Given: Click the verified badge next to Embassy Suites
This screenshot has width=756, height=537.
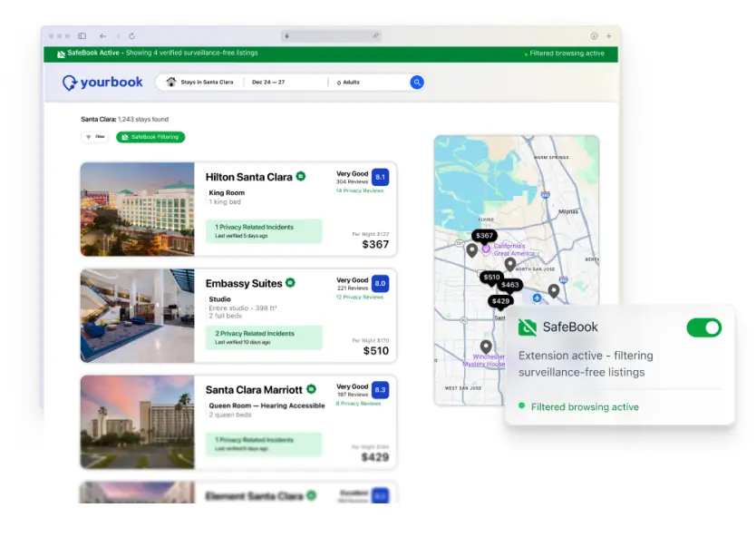Looking at the screenshot, I should 290,283.
